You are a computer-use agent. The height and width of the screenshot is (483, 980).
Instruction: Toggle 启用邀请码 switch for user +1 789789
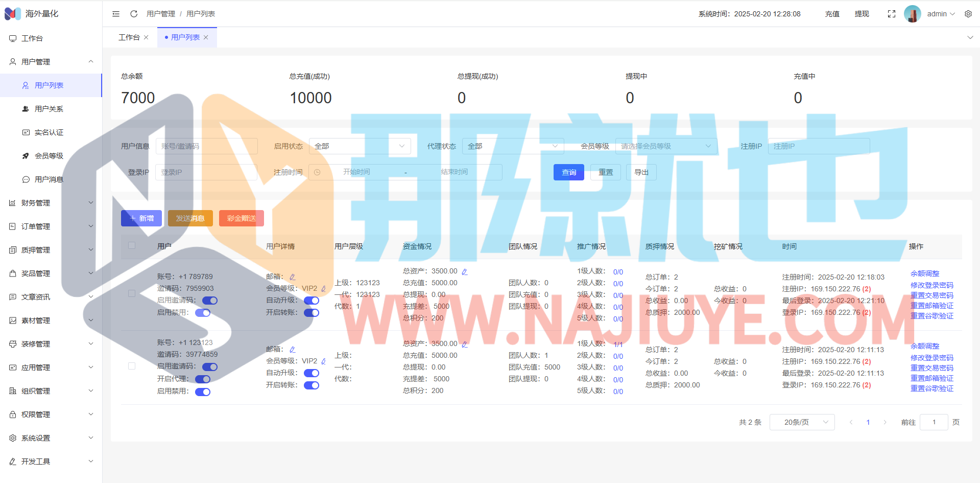click(210, 301)
